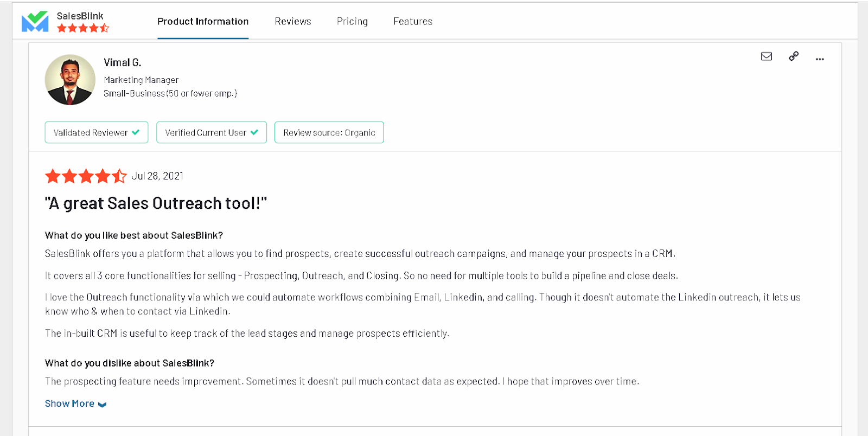Click Vimal G. profile photo
This screenshot has width=868, height=436.
coord(70,80)
